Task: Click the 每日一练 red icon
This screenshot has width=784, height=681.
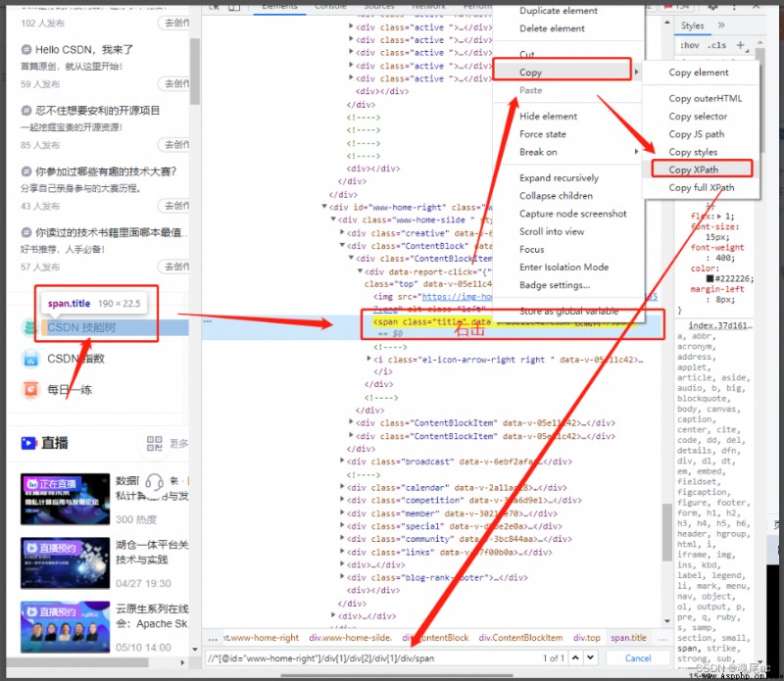Action: 31,390
